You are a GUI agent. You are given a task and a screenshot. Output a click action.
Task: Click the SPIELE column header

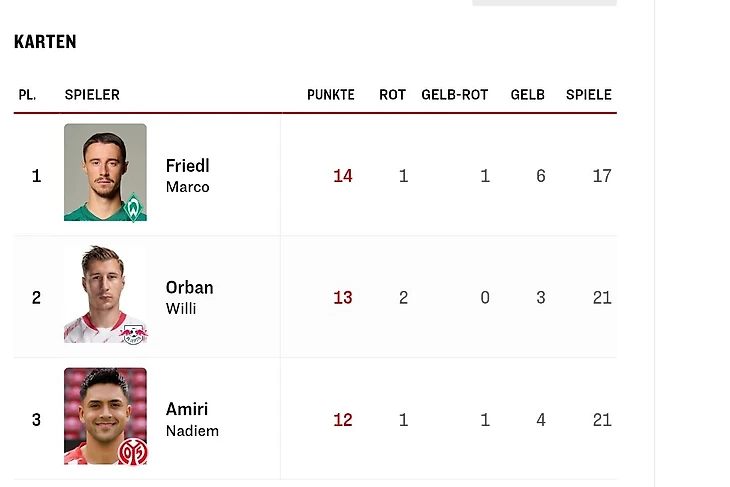click(589, 95)
